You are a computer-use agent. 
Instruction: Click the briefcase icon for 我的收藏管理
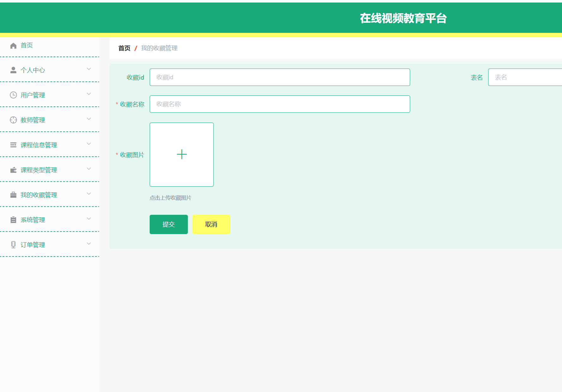pyautogui.click(x=13, y=195)
